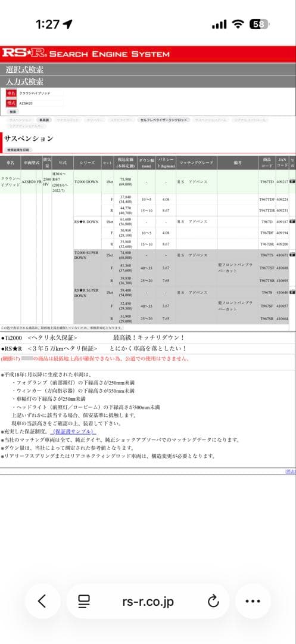Click the シリーズ column header
Screen dimensions: 296x644
click(x=87, y=163)
